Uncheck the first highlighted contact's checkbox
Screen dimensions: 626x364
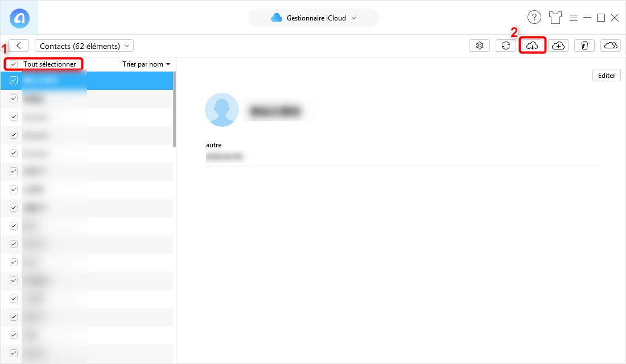14,80
